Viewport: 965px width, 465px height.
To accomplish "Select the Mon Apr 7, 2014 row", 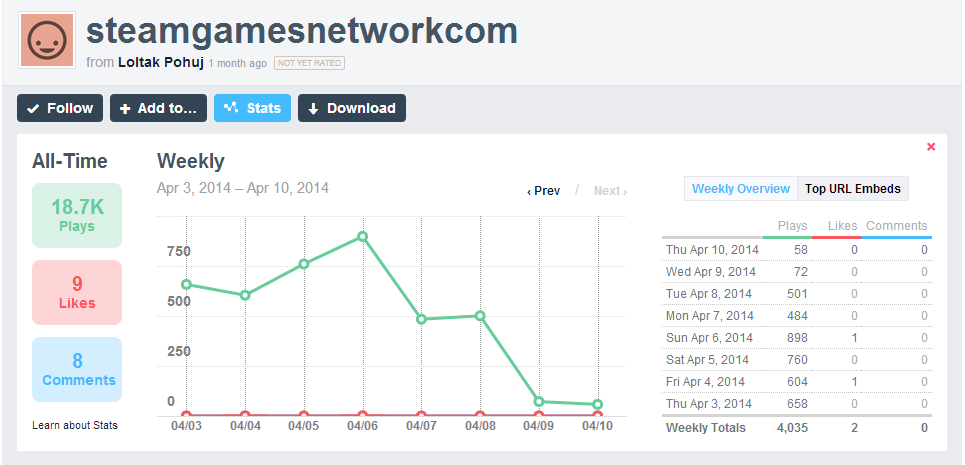I will point(796,316).
